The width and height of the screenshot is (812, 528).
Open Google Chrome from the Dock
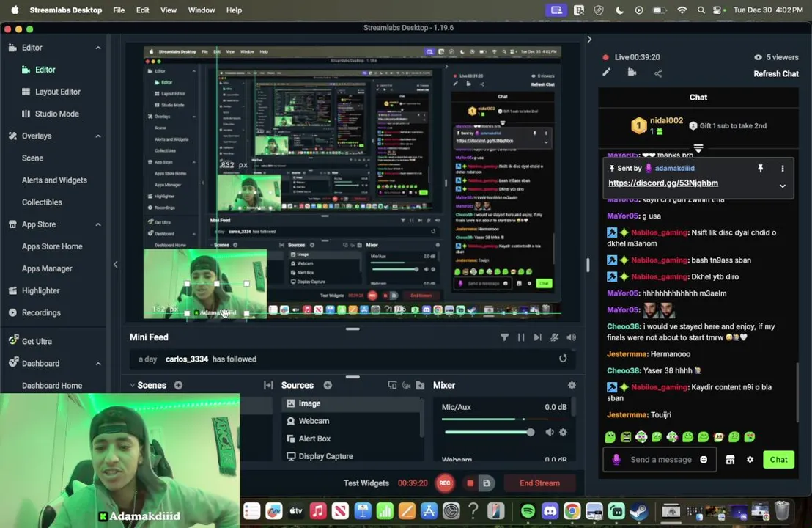pos(572,511)
